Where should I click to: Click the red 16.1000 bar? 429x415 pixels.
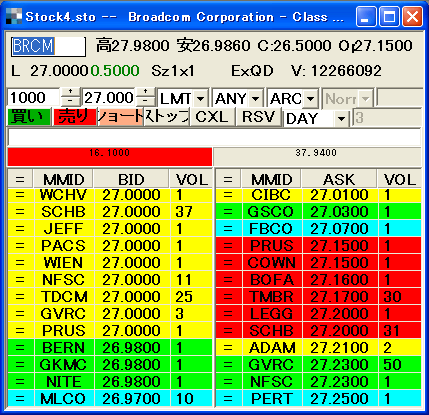(x=110, y=157)
